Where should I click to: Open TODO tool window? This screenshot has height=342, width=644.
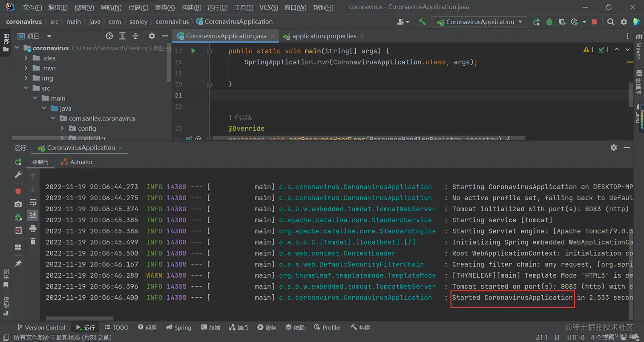[116, 328]
